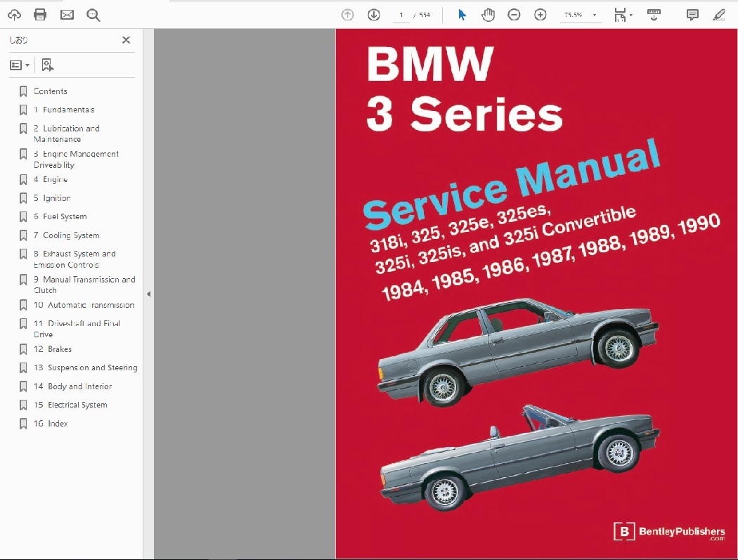Select the 15 Electrical System bookmark
Screen dimensions: 738x560
pos(70,405)
